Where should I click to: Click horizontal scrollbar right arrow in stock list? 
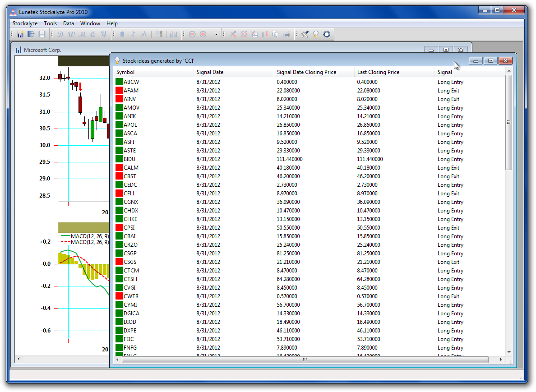[501, 360]
